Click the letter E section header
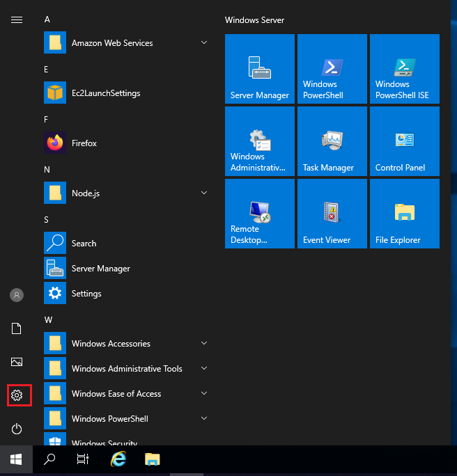This screenshot has height=476, width=457. (x=46, y=69)
